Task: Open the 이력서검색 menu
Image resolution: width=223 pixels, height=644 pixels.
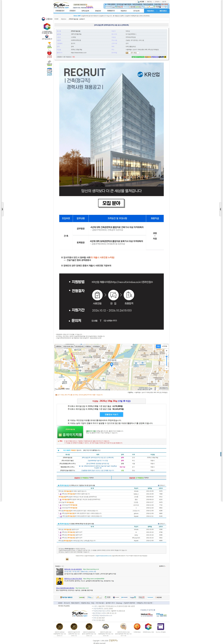Action: [x=85, y=11]
